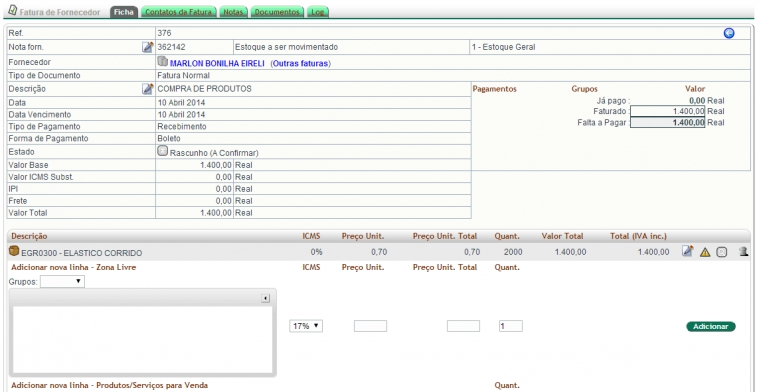The image size is (757, 392).
Task: Collapse the description editor toolbar arrow
Action: pos(265,298)
